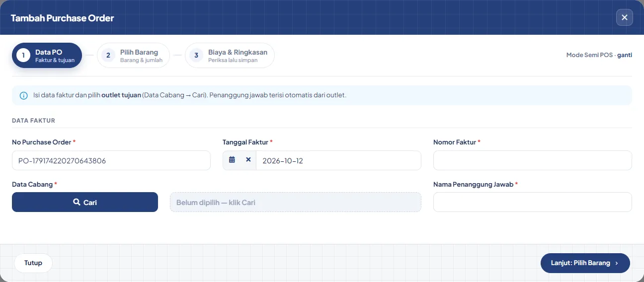Viewport: 644px width, 282px height.
Task: Focus the Nama Penanggung Jawab field
Action: point(533,202)
